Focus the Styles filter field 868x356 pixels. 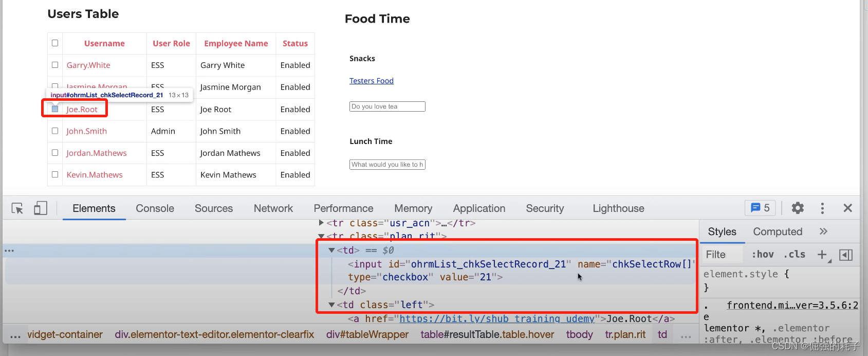tap(722, 255)
